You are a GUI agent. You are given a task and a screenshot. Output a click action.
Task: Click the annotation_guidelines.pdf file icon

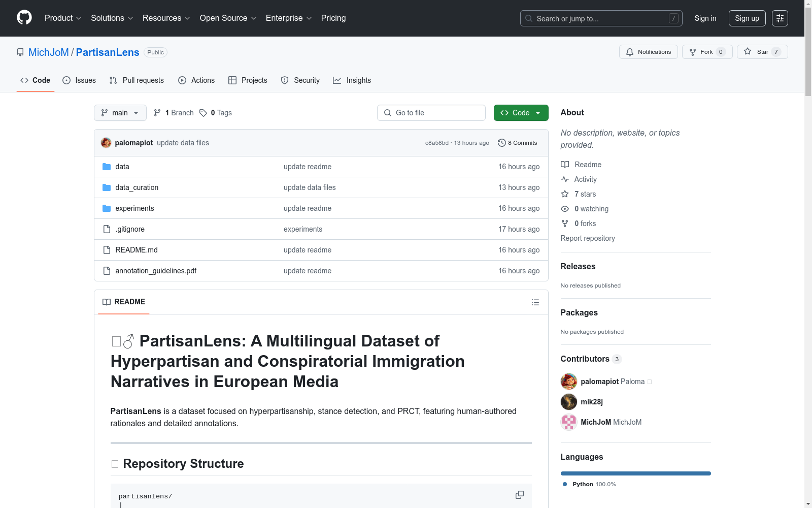(x=107, y=271)
